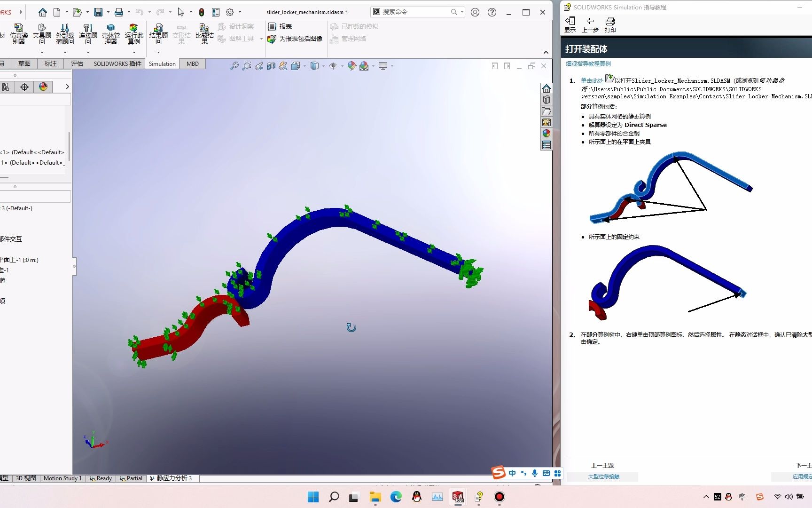Viewport: 812px width, 508px height.
Task: Open the dropdown arrow next to Save icon
Action: [108, 12]
